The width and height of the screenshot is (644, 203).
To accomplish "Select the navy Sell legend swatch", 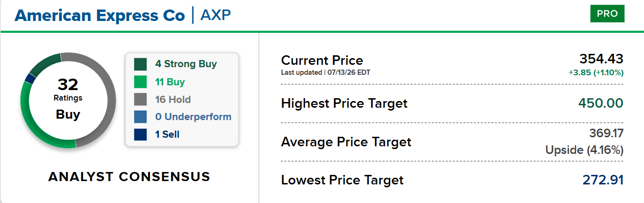I will point(140,134).
